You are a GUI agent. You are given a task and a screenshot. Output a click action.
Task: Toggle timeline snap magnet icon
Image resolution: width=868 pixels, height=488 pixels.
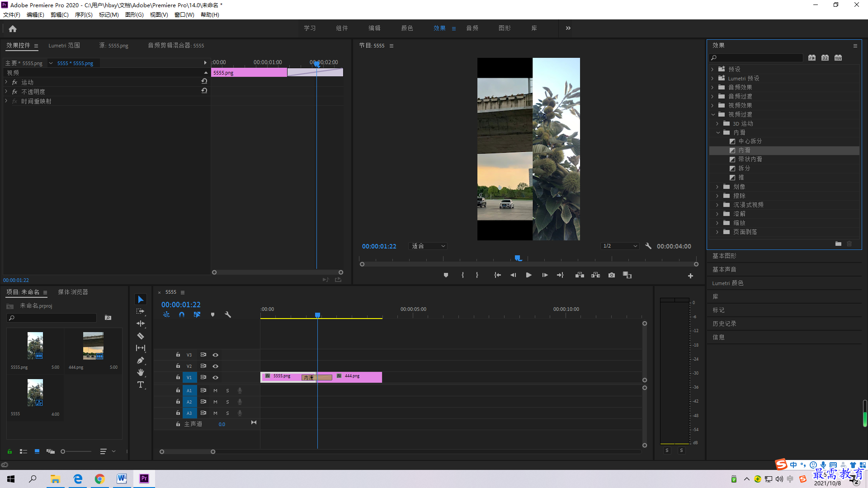click(x=182, y=314)
